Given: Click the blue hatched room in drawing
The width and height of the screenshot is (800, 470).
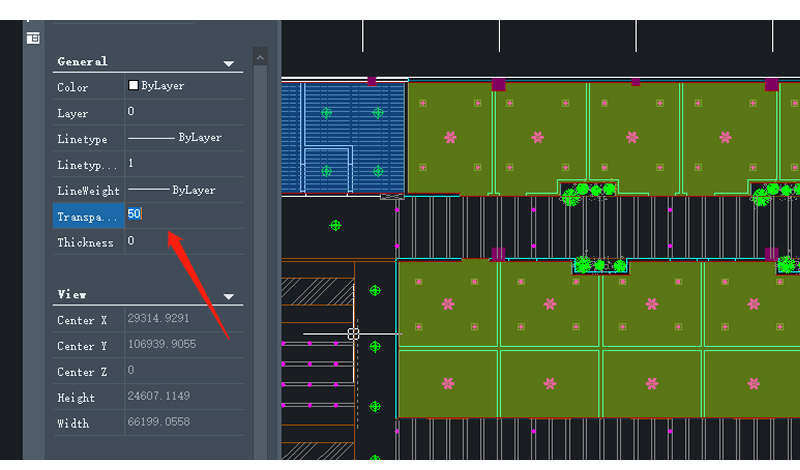Looking at the screenshot, I should 342,135.
